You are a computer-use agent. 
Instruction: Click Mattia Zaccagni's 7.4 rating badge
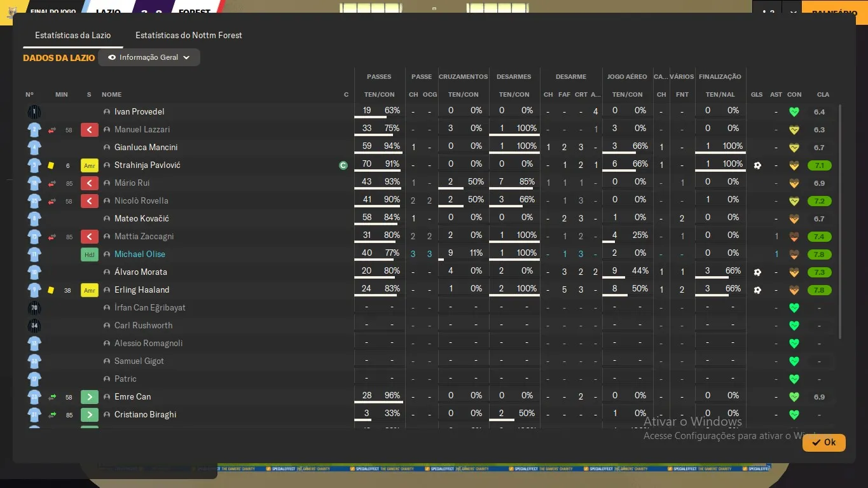(820, 237)
